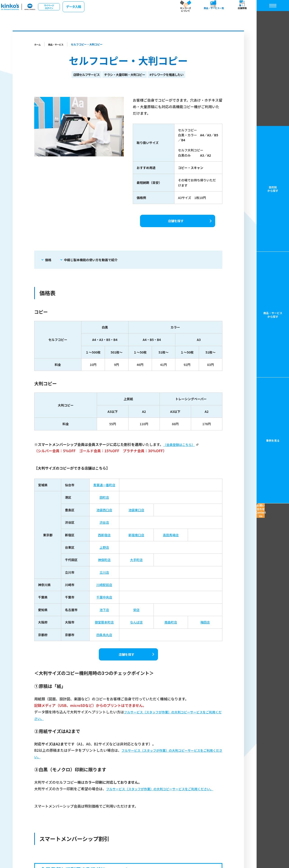Open 会員登録はこちら link
289x868 pixels.
179,445
